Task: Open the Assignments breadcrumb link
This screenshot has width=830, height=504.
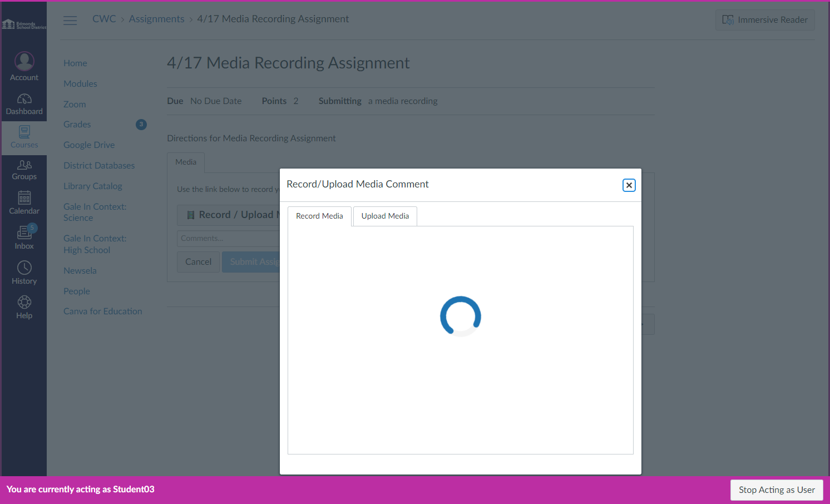Action: (x=156, y=19)
